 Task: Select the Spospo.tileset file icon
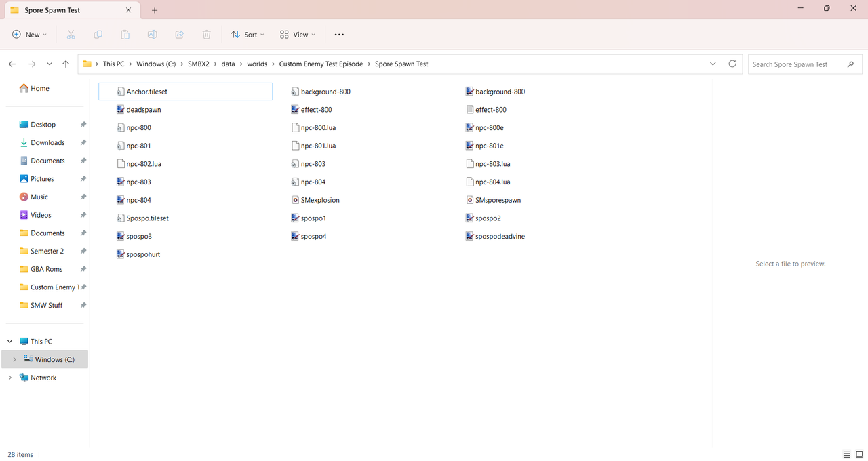click(x=121, y=218)
